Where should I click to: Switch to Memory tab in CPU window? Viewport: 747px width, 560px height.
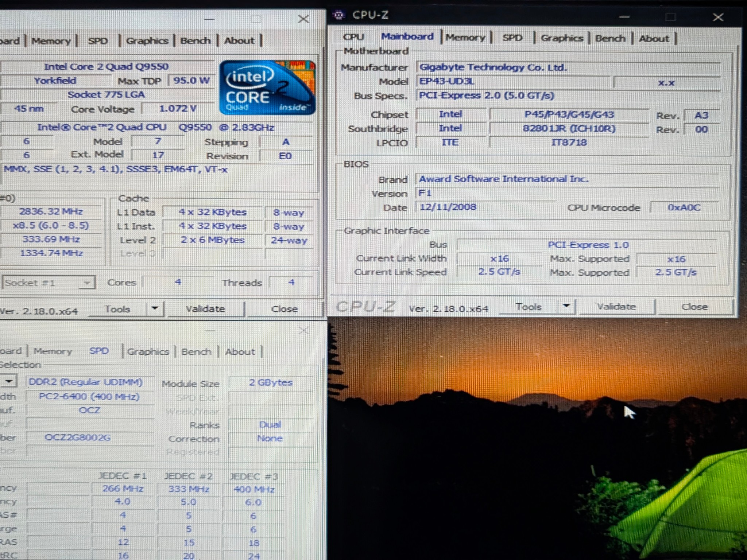(51, 41)
